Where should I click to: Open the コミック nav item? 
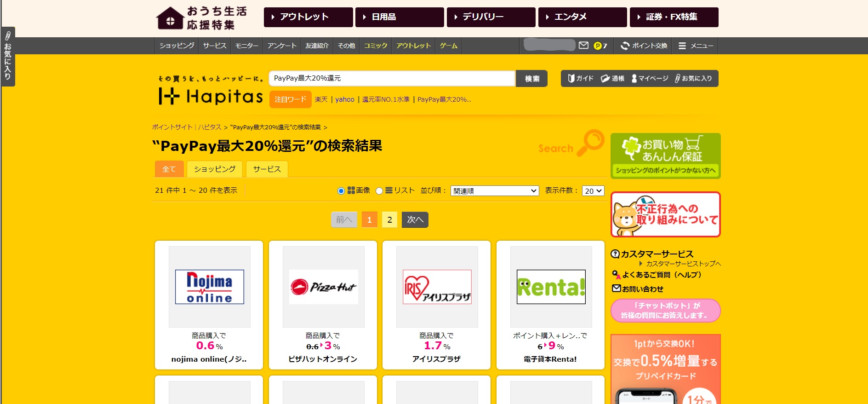pyautogui.click(x=376, y=46)
